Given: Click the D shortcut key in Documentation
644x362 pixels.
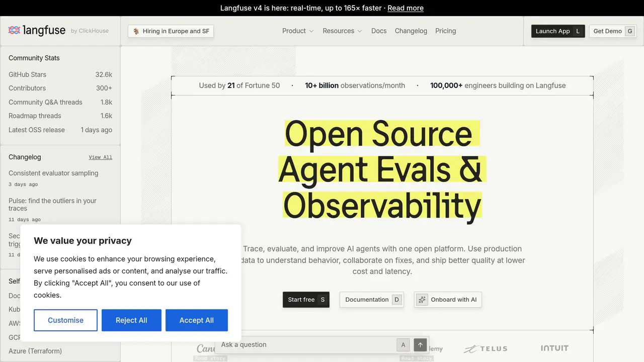Looking at the screenshot, I should click(x=396, y=300).
